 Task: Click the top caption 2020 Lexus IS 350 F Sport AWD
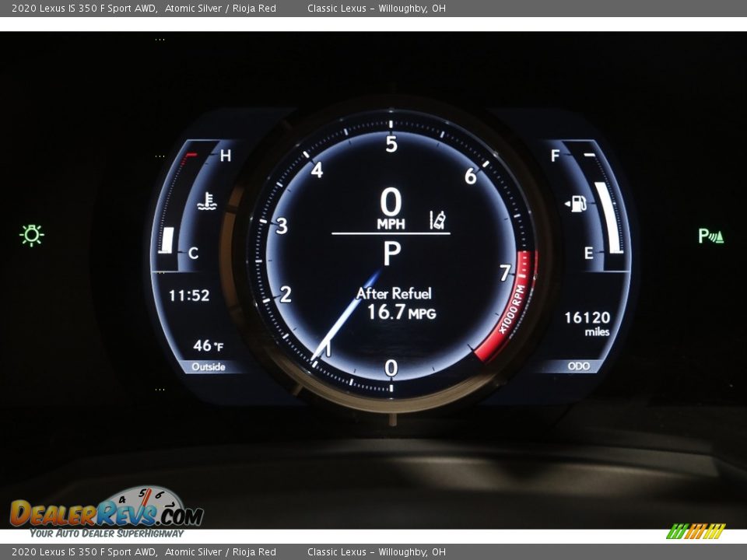[84, 8]
